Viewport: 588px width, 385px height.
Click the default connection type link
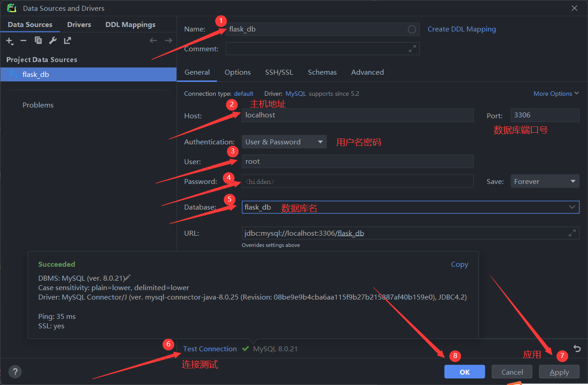point(244,94)
